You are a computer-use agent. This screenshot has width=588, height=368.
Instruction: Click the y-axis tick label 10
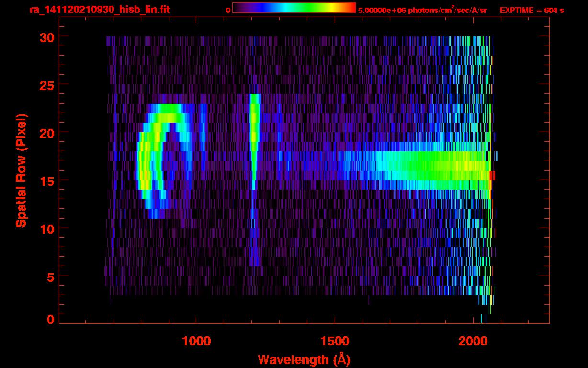46,229
